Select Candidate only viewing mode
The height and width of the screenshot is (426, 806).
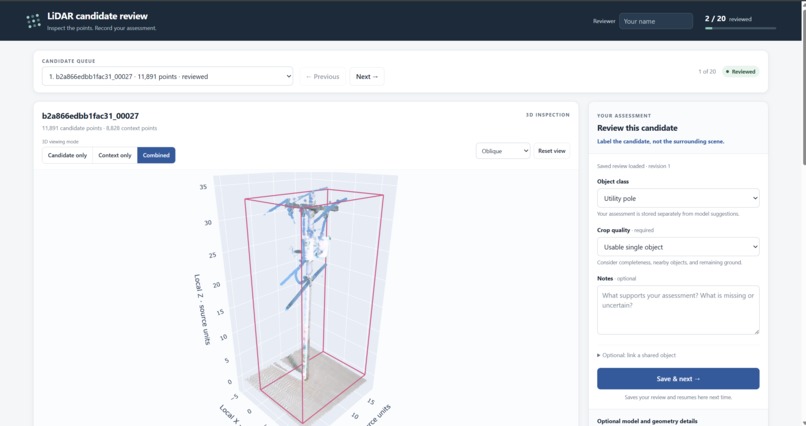click(x=67, y=155)
